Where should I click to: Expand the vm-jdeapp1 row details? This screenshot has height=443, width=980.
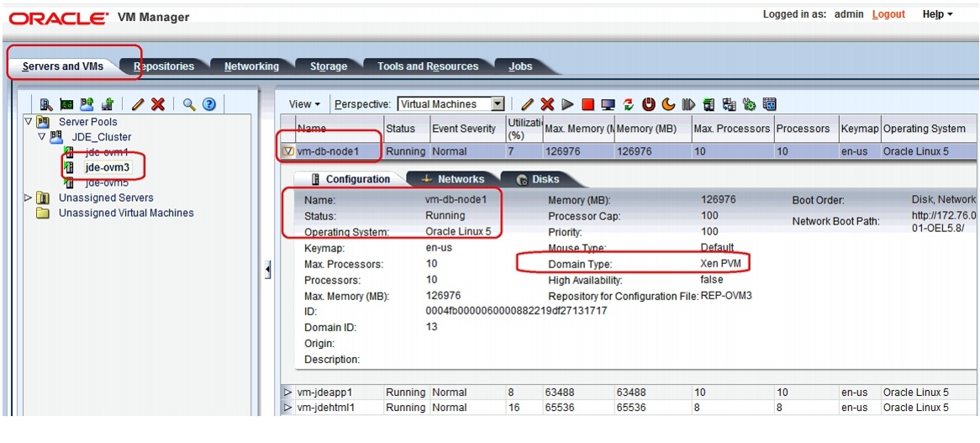[288, 393]
